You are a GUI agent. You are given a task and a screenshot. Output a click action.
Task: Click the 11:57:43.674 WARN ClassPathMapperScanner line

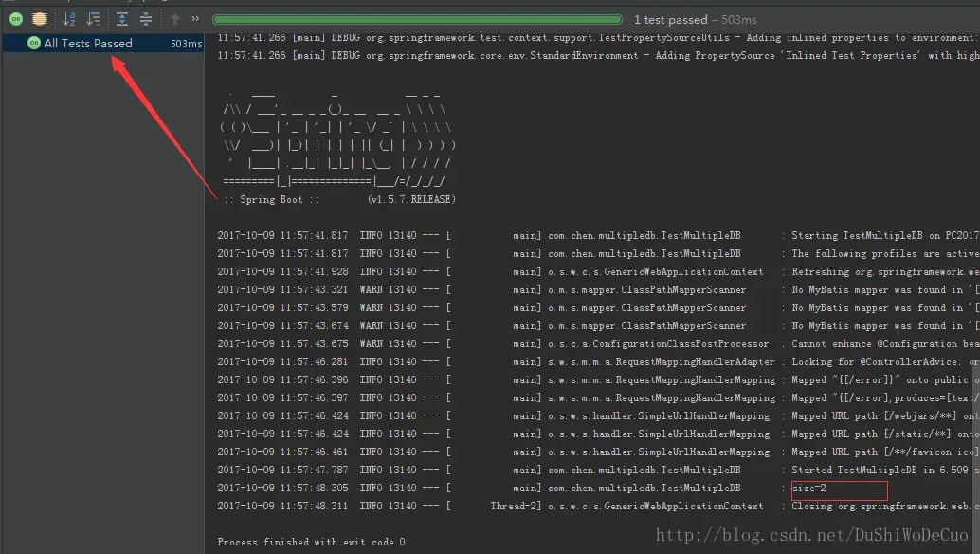(598, 325)
